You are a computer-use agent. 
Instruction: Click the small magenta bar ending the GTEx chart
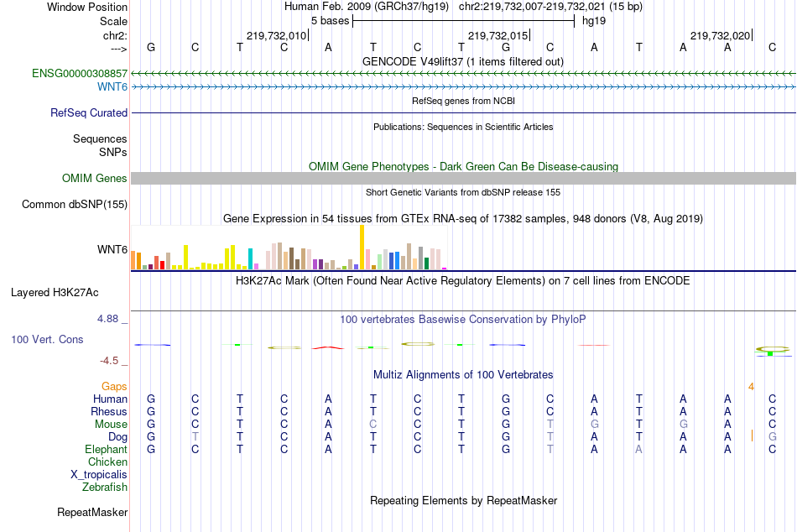click(445, 269)
